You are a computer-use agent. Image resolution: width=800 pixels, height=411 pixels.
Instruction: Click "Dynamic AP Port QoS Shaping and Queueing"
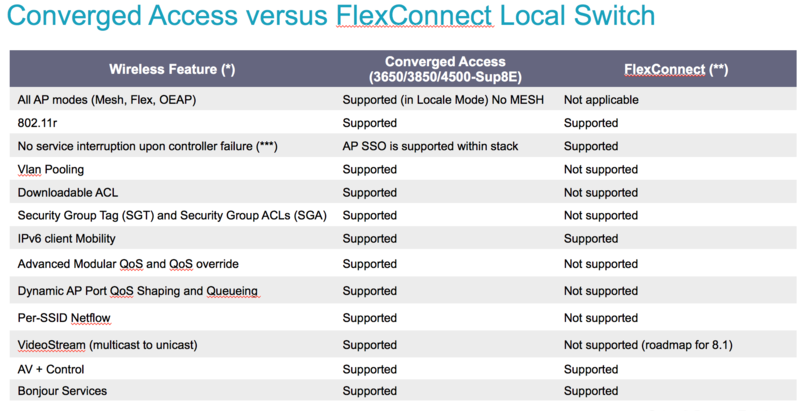click(x=138, y=291)
